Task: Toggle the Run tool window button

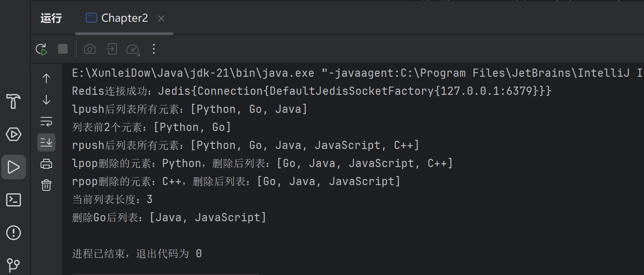Action: pyautogui.click(x=14, y=167)
